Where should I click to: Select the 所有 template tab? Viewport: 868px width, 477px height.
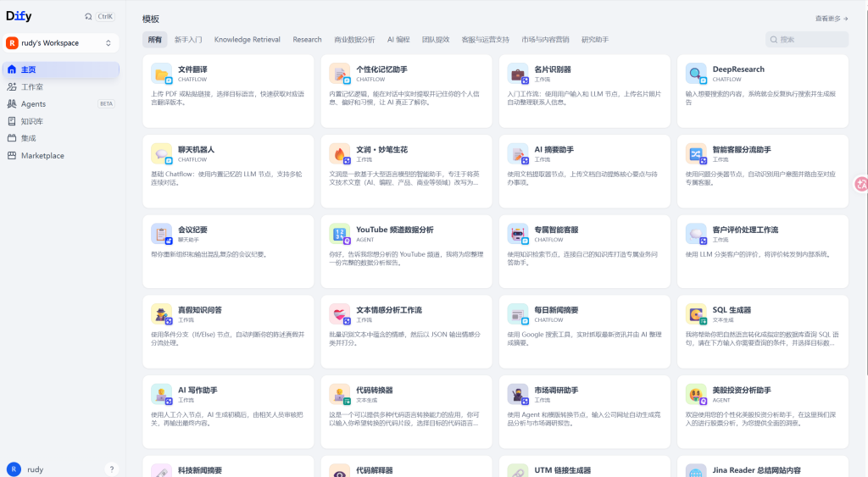click(155, 39)
